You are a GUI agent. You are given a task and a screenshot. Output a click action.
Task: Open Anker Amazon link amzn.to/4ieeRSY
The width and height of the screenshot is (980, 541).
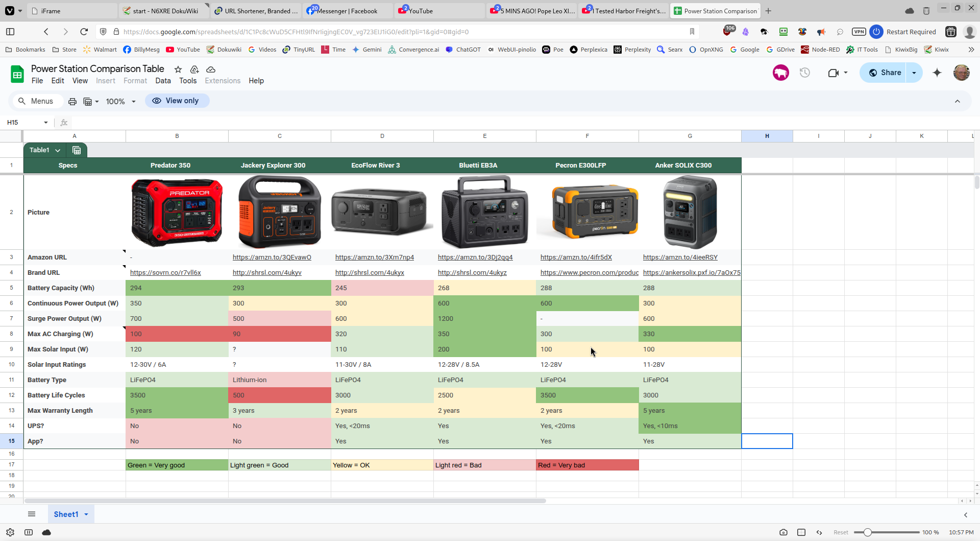coord(680,257)
